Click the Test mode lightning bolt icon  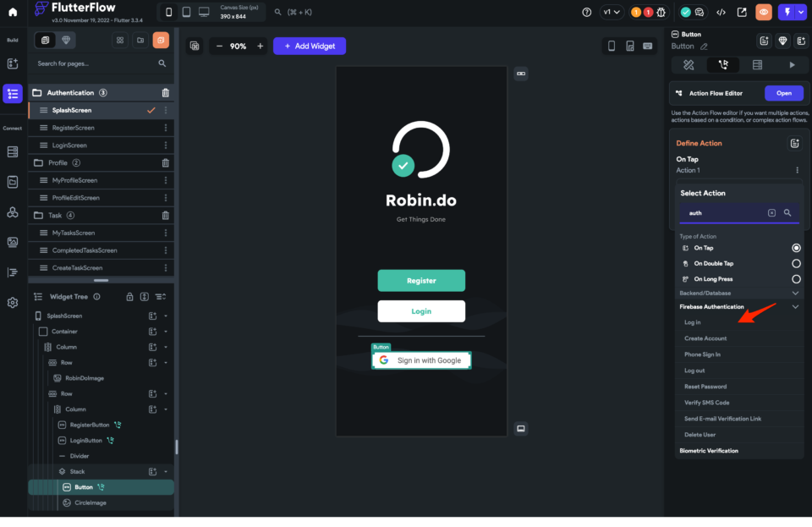[788, 11]
